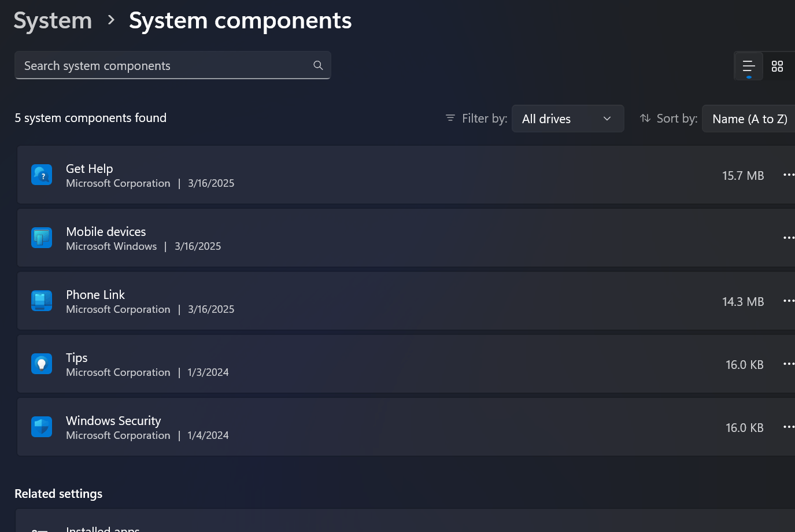The height and width of the screenshot is (532, 795).
Task: Click the Tips lightbulb icon
Action: coord(42,364)
